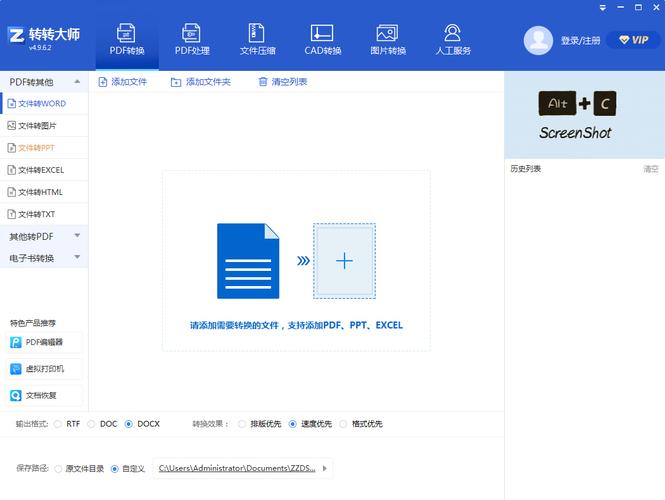Click 清空 in history list

coord(651,169)
